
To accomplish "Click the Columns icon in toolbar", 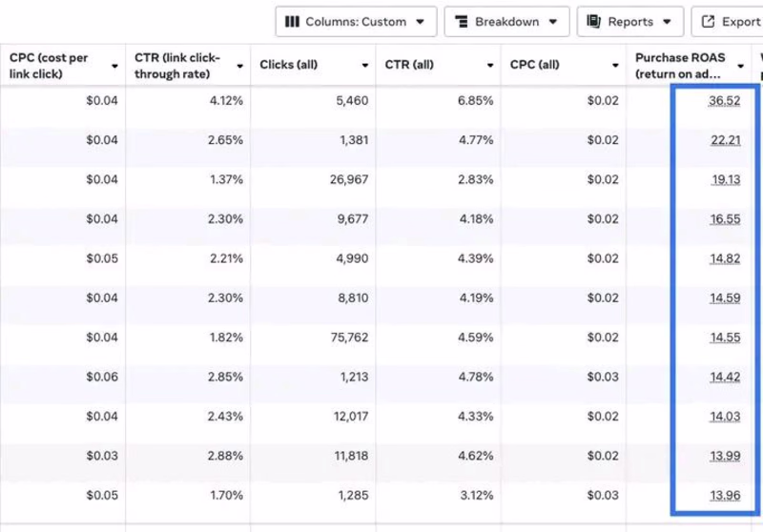I will pyautogui.click(x=293, y=22).
